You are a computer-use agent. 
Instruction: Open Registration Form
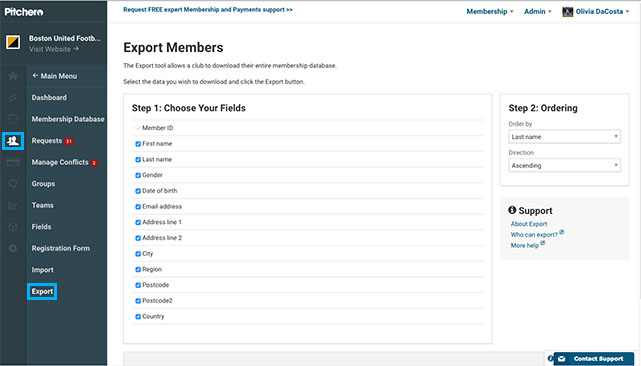(x=61, y=248)
